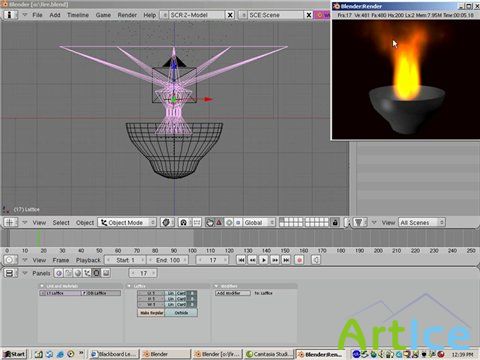Screen dimensions: 480x360
Task: Open the Help menu
Action: [x=150, y=15]
